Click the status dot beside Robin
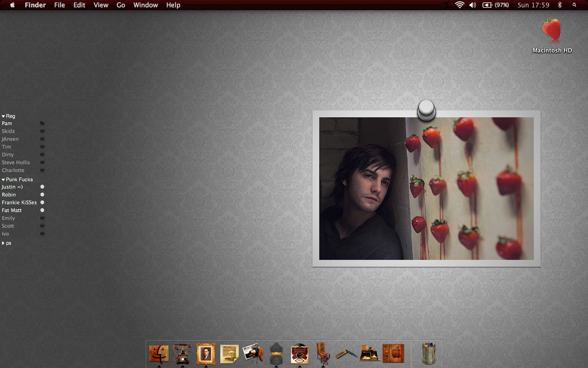The height and width of the screenshot is (368, 588). [42, 195]
